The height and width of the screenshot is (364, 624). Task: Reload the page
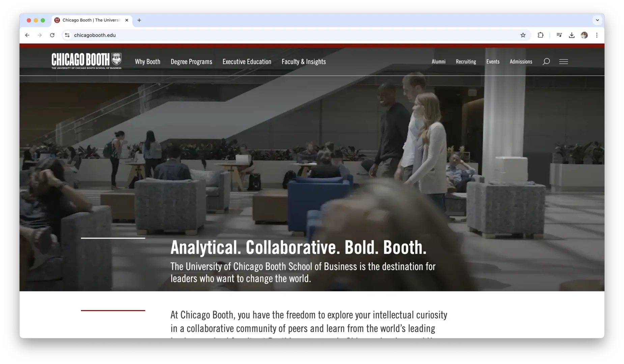pyautogui.click(x=52, y=35)
